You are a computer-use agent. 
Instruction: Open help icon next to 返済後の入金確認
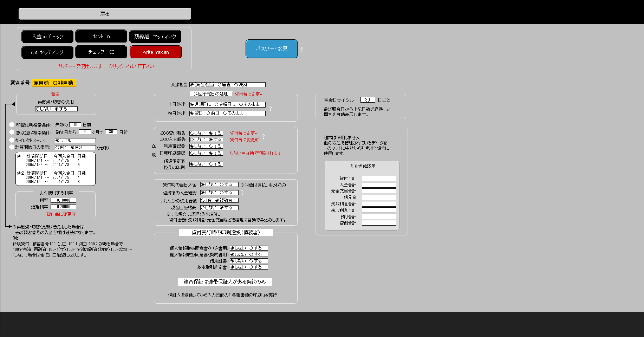[x=242, y=193]
